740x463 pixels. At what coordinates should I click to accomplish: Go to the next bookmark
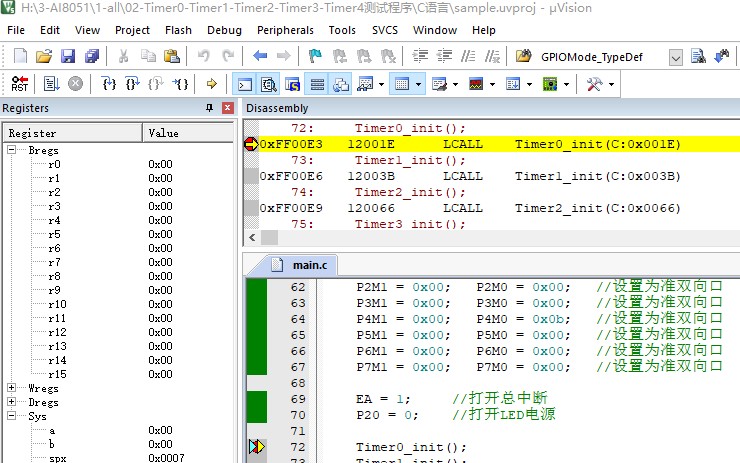click(x=364, y=56)
